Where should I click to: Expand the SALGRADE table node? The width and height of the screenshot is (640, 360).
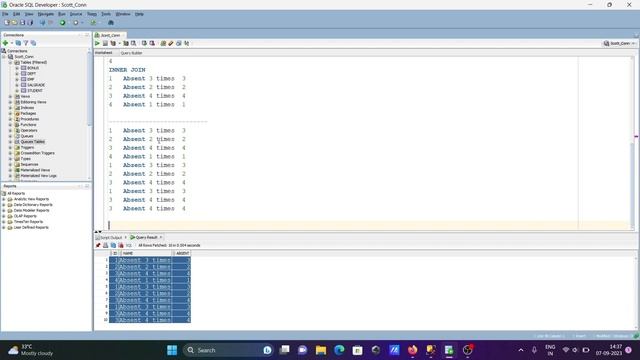point(17,85)
